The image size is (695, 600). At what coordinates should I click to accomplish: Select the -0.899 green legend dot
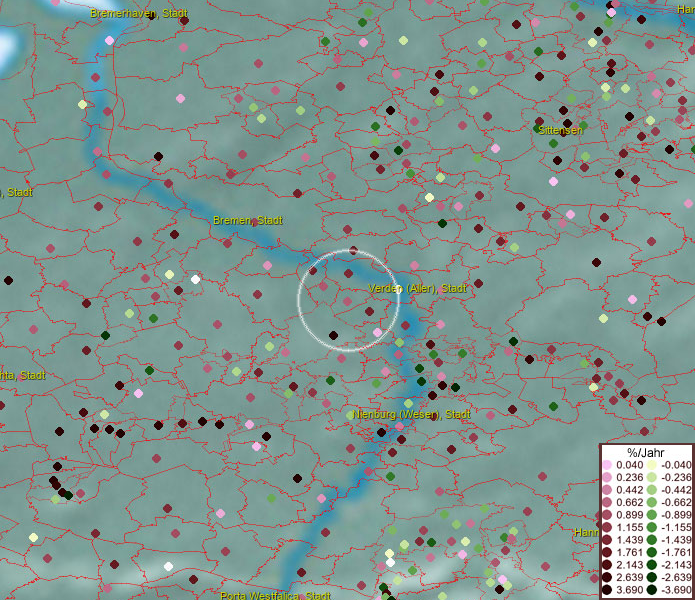(652, 515)
